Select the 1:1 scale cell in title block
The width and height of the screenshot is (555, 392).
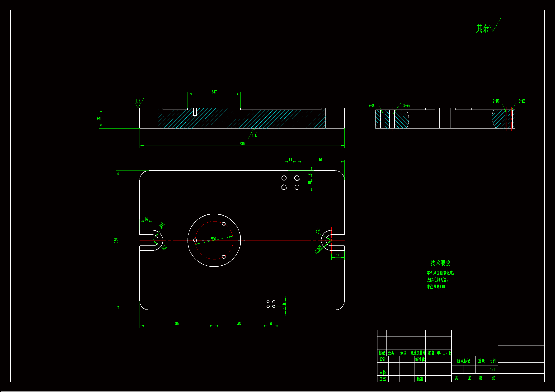(x=492, y=369)
